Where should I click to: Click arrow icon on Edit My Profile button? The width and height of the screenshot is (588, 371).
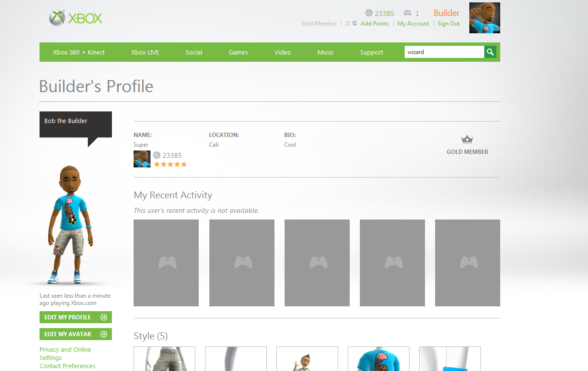tap(104, 317)
